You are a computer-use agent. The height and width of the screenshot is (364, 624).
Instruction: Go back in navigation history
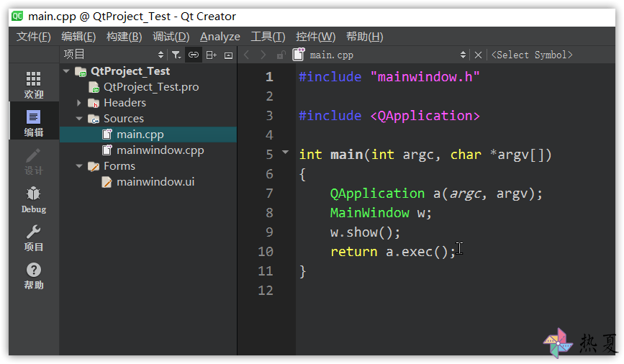point(246,55)
